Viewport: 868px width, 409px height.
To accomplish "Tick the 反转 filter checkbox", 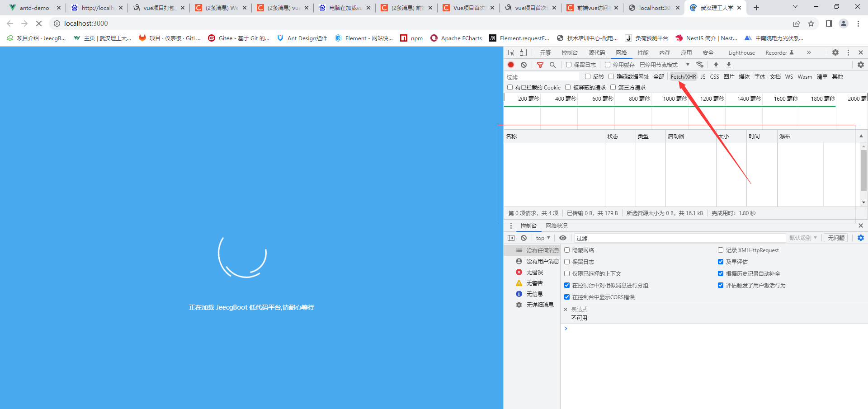I will [588, 77].
